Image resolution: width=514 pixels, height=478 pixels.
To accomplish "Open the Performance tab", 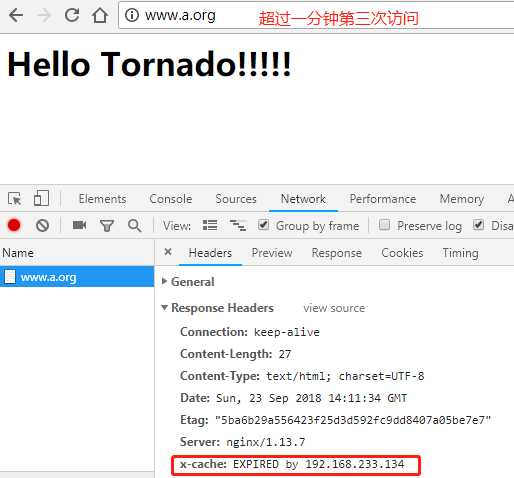I will pos(383,199).
